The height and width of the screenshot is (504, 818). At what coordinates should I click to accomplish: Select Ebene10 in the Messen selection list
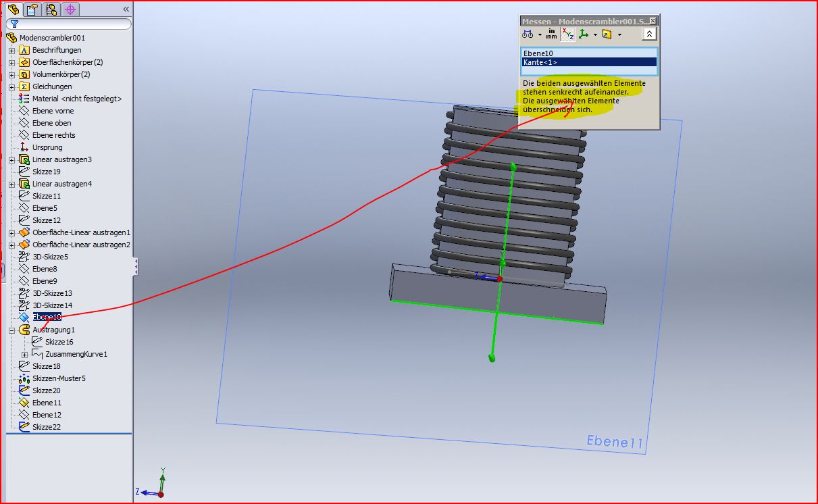589,53
